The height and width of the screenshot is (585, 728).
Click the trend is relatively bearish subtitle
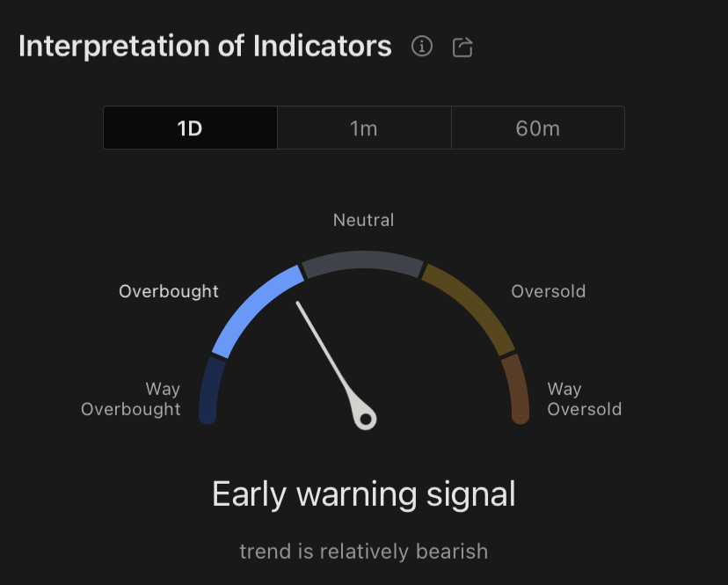click(363, 552)
